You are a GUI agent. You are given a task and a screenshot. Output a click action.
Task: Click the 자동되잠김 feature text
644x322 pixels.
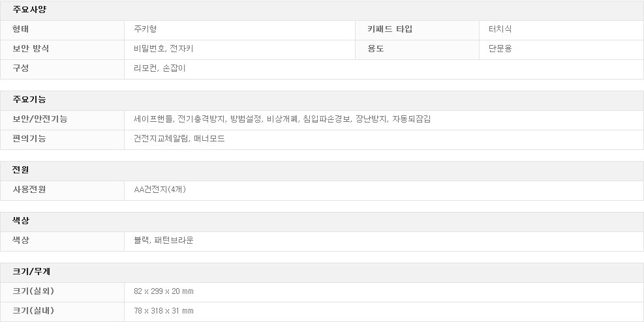coord(411,119)
